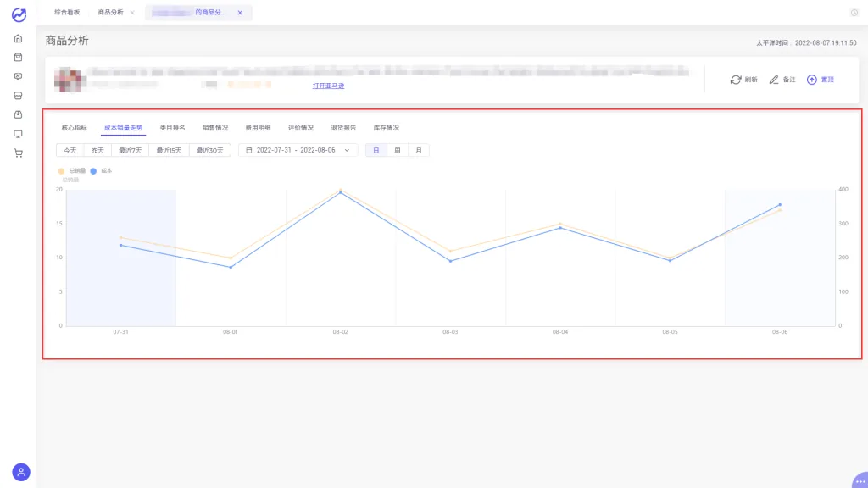Click the 刷新 refresh icon
Viewport: 868px width, 488px height.
(x=736, y=80)
